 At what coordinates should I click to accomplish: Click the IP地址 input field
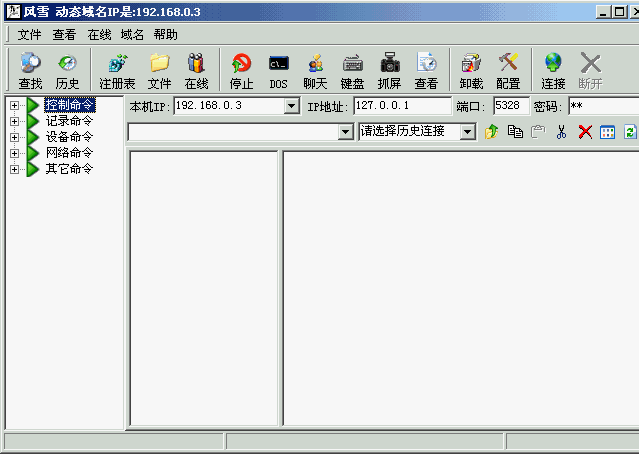tap(402, 106)
